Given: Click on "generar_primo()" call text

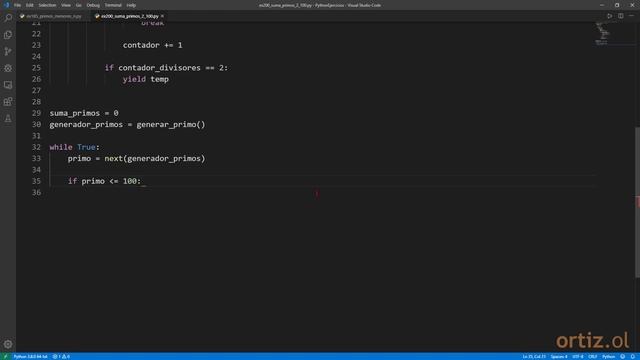Looking at the screenshot, I should (x=171, y=124).
